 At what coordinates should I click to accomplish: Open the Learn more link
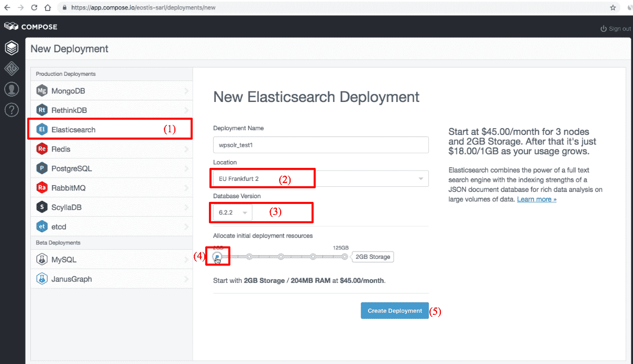(537, 199)
